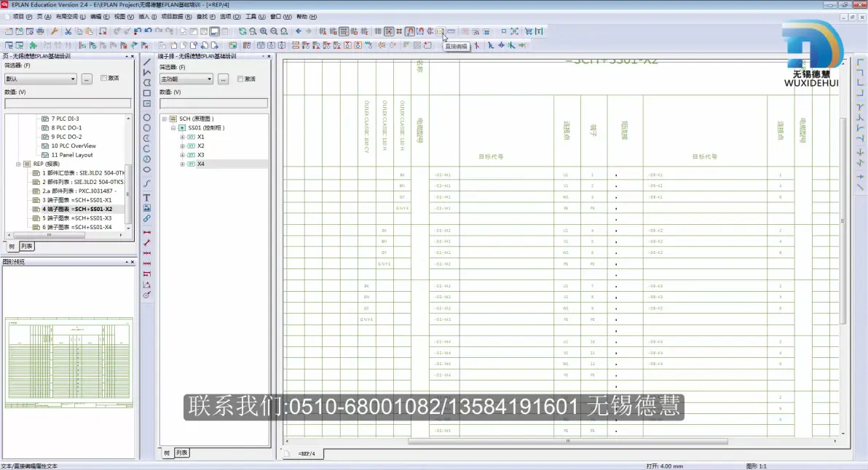
Task: Collapse the REP (报表) tree node
Action: point(18,164)
